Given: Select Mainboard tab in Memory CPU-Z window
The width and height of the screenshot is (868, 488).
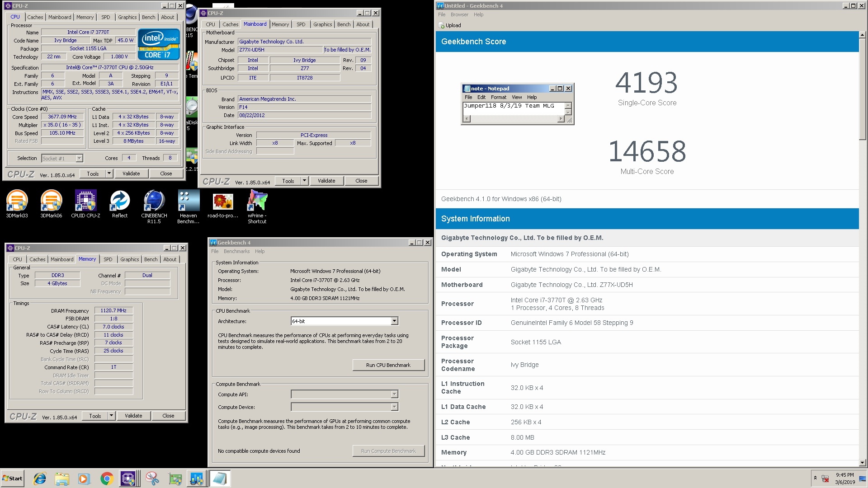Looking at the screenshot, I should pos(62,259).
